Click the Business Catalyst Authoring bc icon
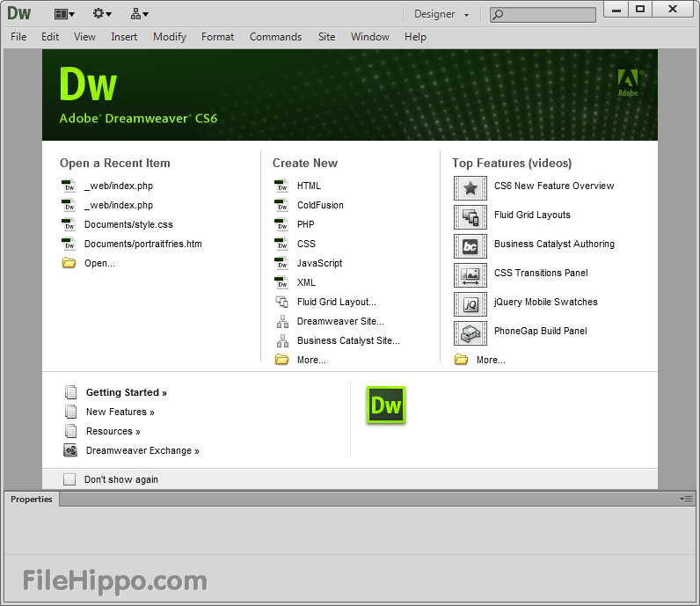This screenshot has width=700, height=606. coord(470,246)
